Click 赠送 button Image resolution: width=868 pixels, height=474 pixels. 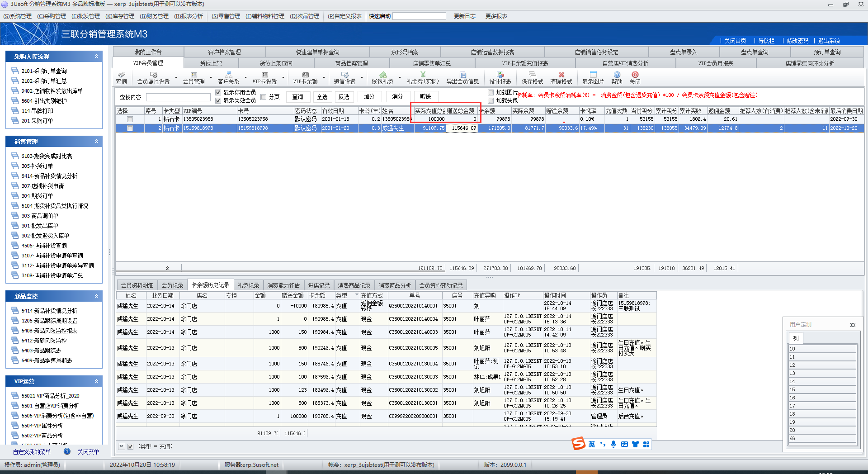point(425,97)
